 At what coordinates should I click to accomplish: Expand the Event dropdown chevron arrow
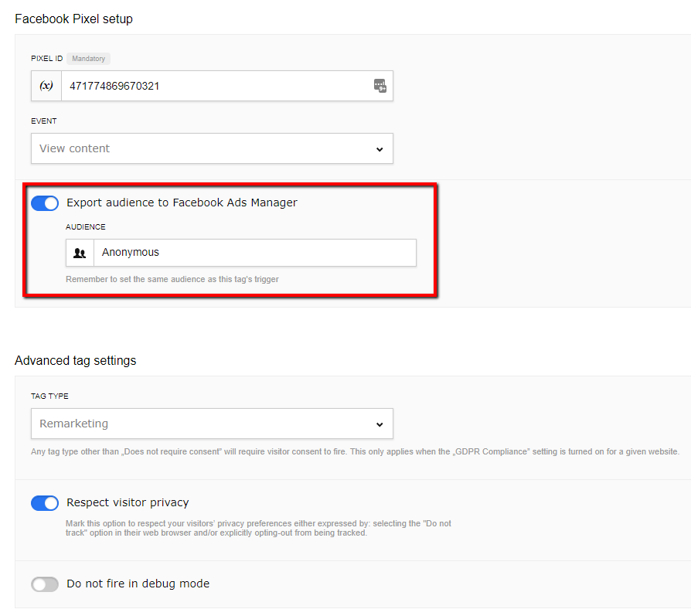[380, 149]
